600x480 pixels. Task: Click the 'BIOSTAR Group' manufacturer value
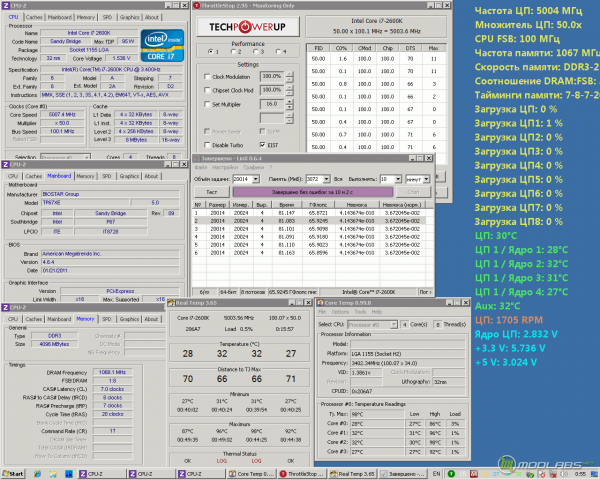[x=110, y=194]
